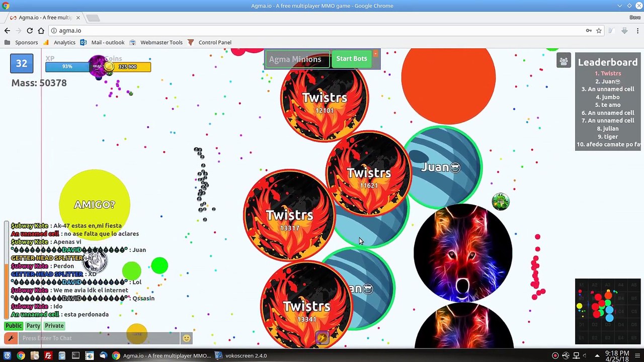Bookmark this page with the star icon
Screen dimensions: 644x362
pos(599,31)
